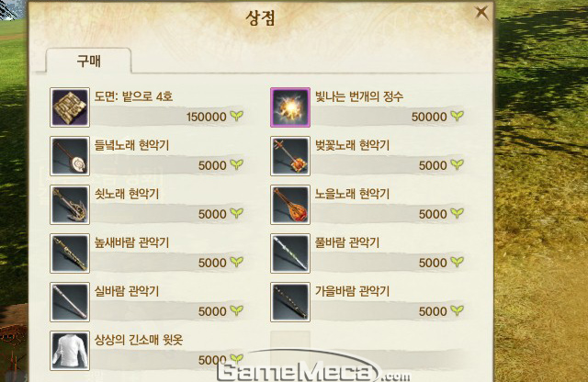Switch to the 구매 tab
588x382 pixels.
click(89, 61)
